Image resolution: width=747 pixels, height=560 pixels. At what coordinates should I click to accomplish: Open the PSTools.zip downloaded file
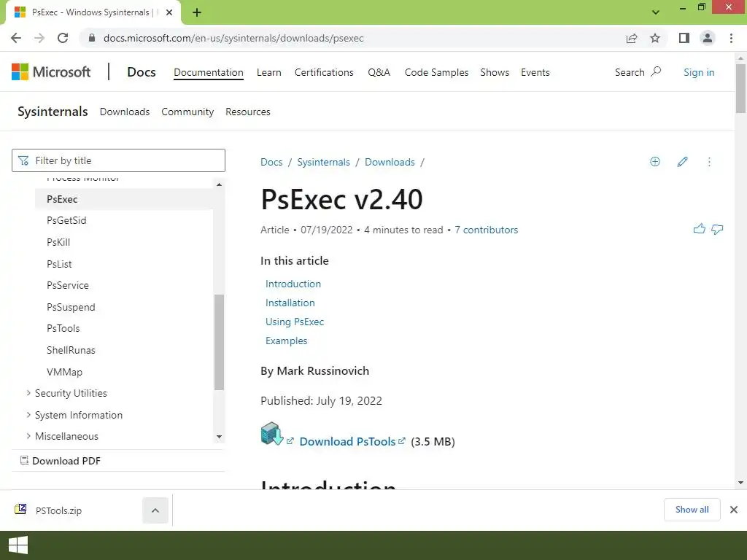pyautogui.click(x=58, y=510)
